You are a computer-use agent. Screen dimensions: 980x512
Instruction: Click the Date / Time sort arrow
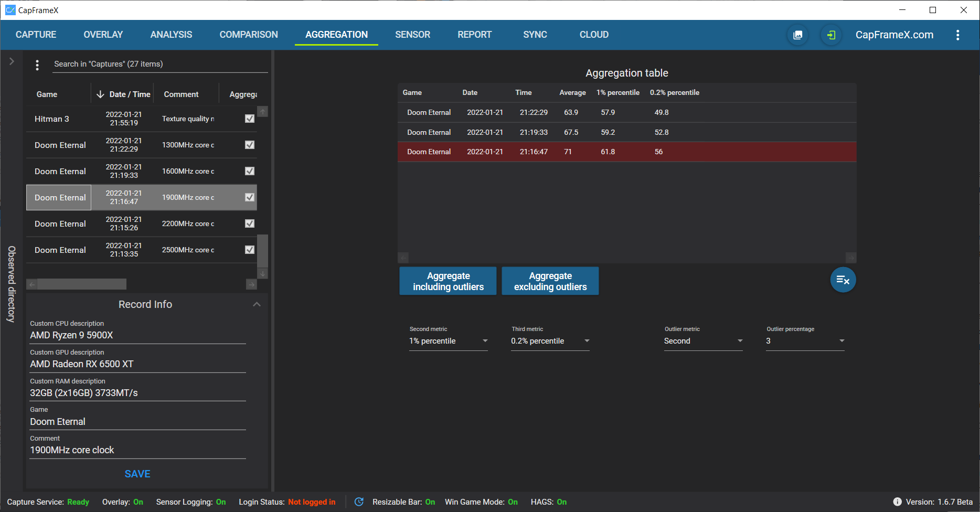[x=100, y=94]
